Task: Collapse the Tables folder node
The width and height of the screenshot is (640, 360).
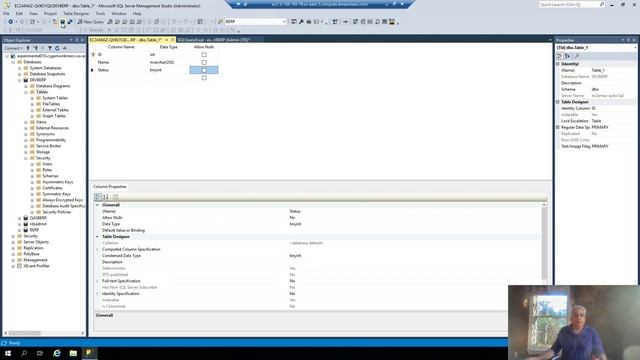Action: (x=26, y=92)
